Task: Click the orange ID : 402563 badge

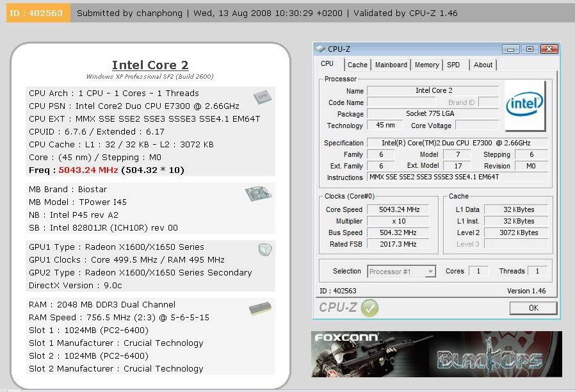Action: [x=38, y=13]
